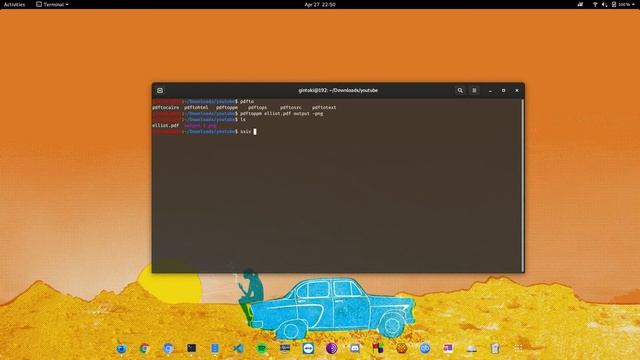Click 'pdftocairo' in the completion list
The image size is (640, 360).
pos(166,107)
